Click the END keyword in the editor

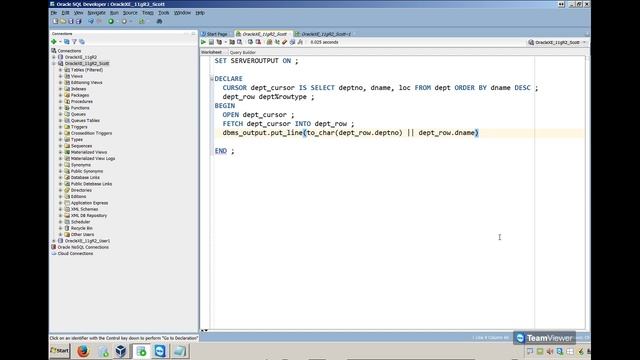(221, 151)
